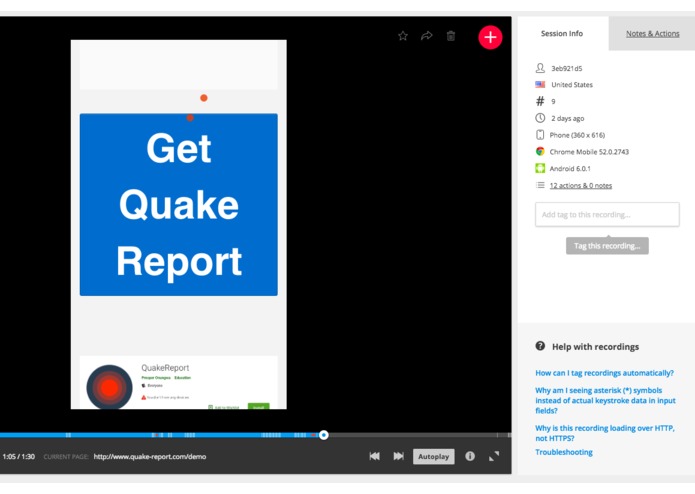
Task: Open Notes & Actions tab
Action: [x=652, y=33]
